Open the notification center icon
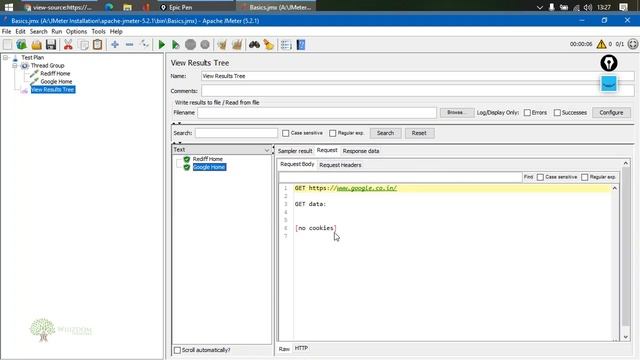The height and width of the screenshot is (360, 640). [x=623, y=7]
